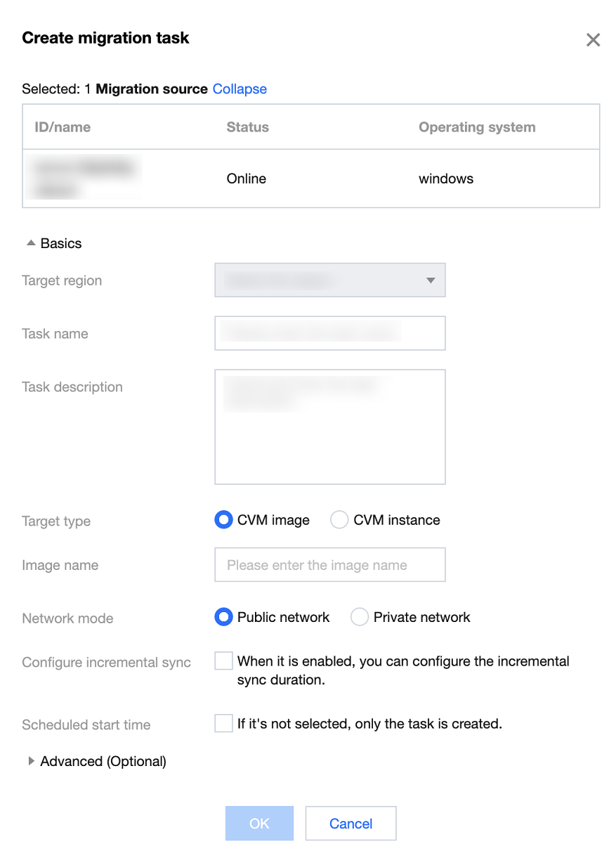The image size is (616, 863).
Task: Select CVM instance target type
Action: 339,520
